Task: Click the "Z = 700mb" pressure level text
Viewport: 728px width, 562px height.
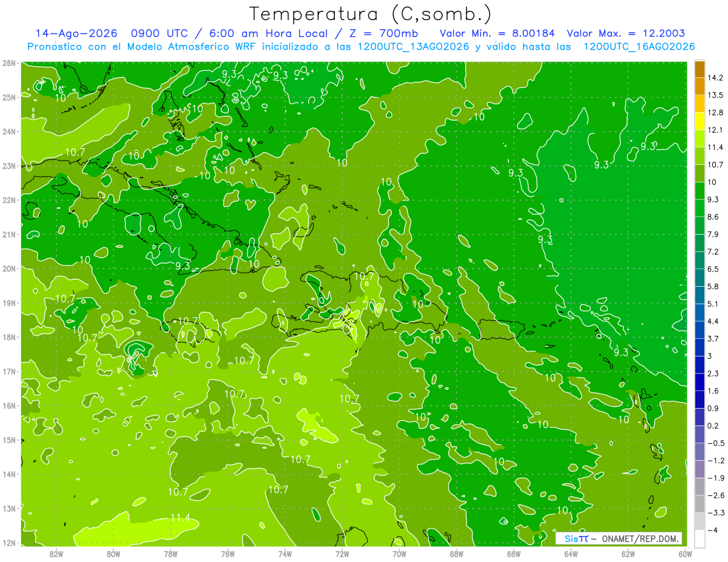Action: click(383, 33)
